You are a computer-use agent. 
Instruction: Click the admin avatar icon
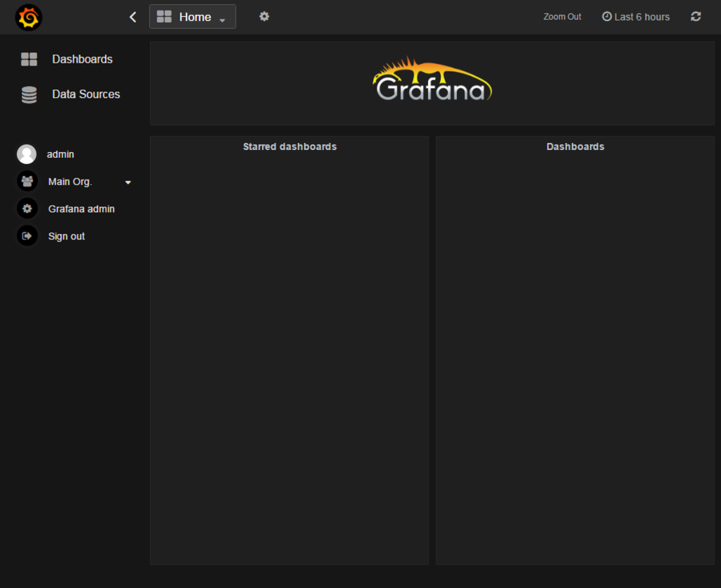click(x=27, y=154)
